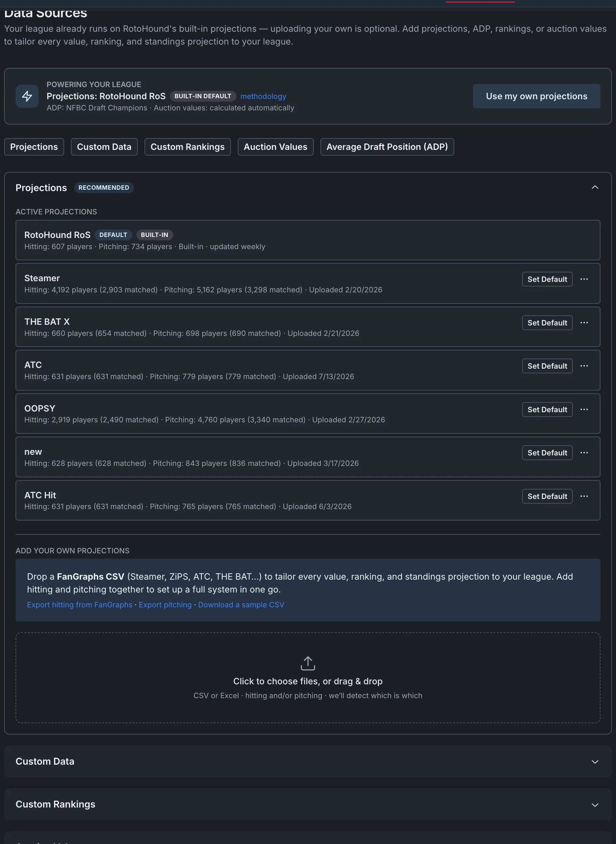
Task: Switch to the Custom Rankings tab
Action: [x=187, y=147]
